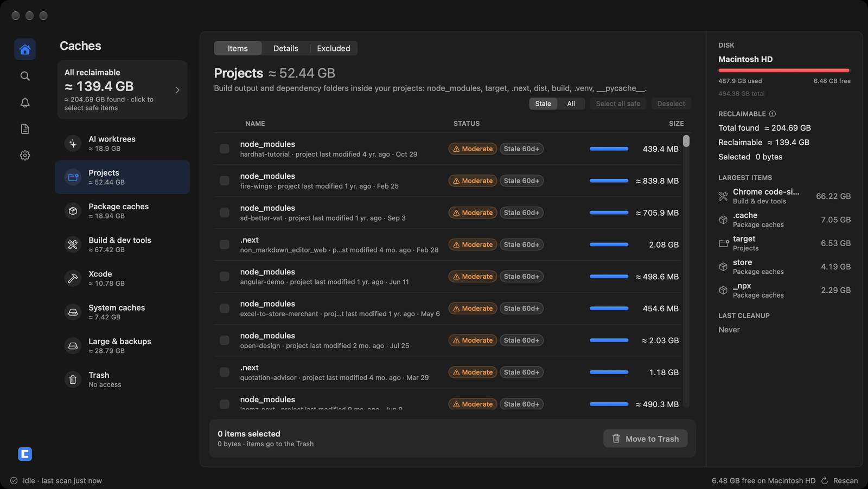Open the settings gear icon
Viewport: 868px width, 489px height.
coord(25,155)
